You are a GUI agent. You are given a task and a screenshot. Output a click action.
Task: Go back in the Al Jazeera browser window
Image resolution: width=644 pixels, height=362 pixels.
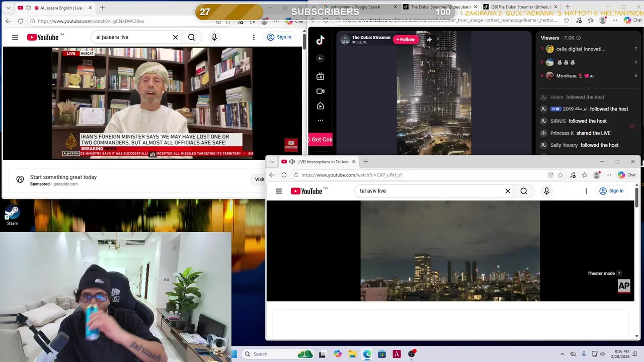(9, 21)
